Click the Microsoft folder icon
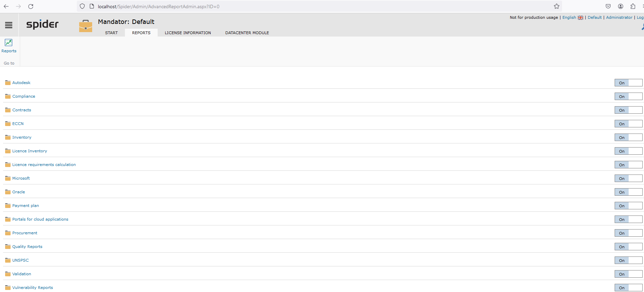 tap(8, 178)
